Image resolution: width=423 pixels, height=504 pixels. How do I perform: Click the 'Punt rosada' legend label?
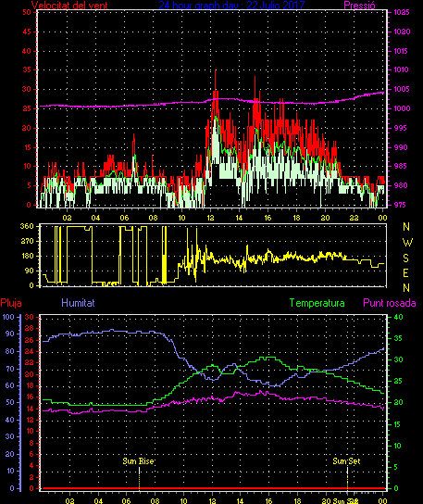click(x=390, y=303)
